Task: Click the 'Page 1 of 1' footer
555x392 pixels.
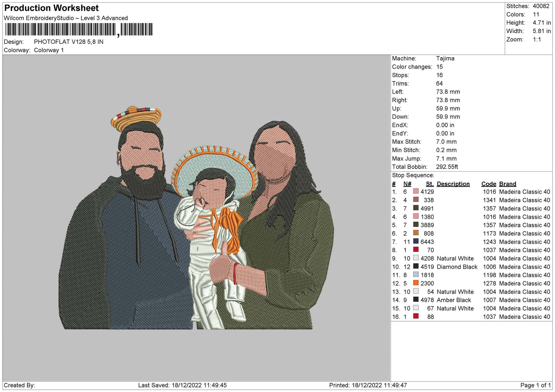Action: (535, 385)
